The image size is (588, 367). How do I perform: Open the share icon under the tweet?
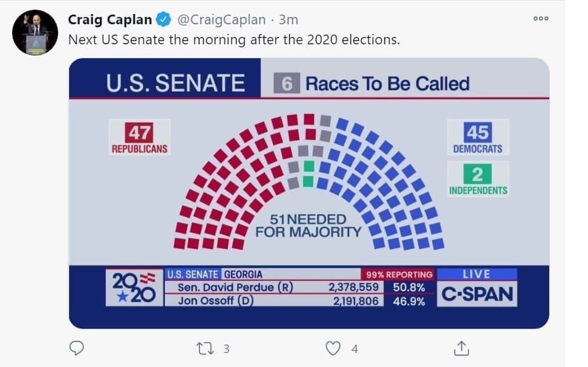461,348
